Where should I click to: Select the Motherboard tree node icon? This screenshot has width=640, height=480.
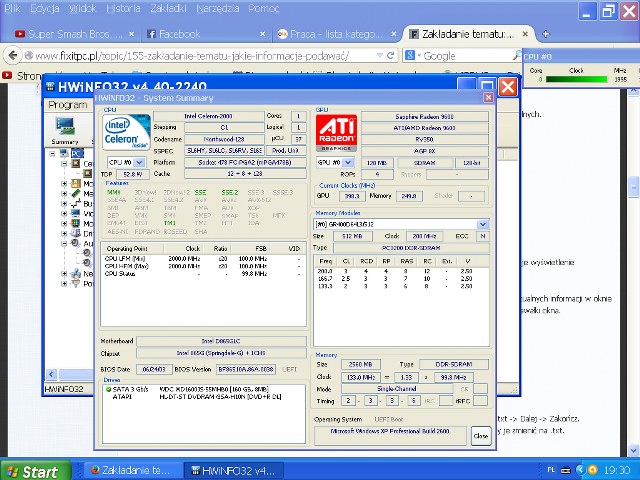(76, 183)
